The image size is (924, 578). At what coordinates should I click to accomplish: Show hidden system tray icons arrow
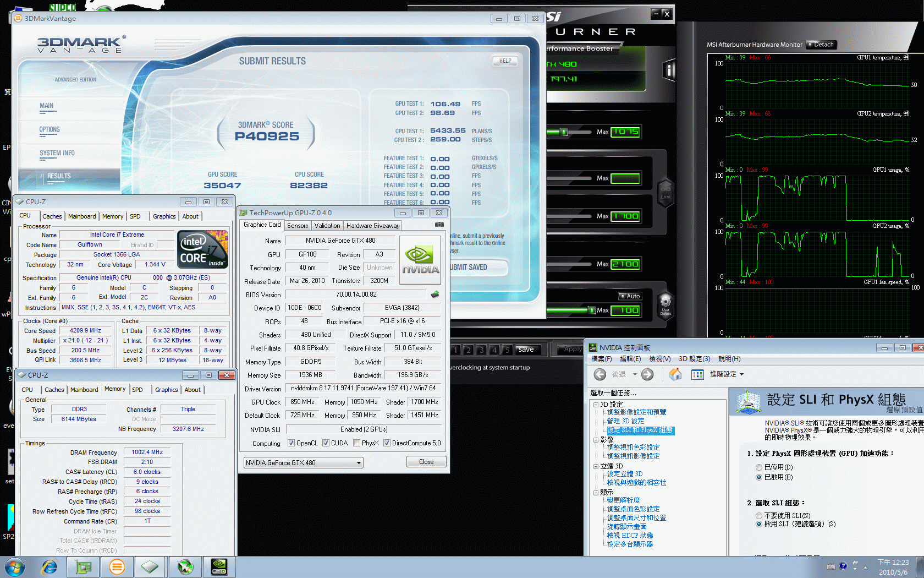coord(865,567)
